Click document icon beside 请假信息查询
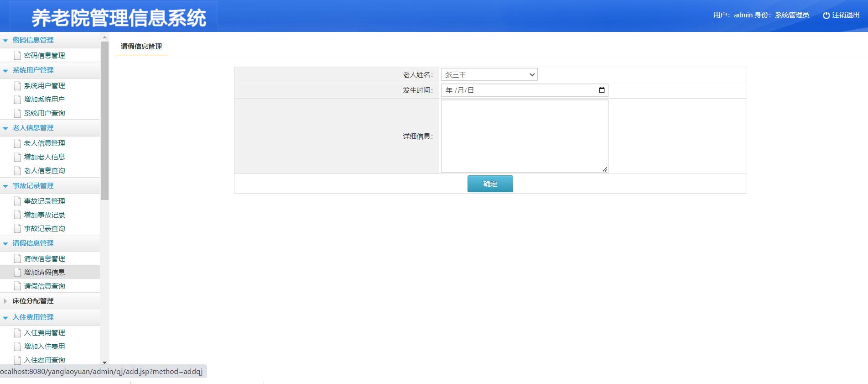 click(17, 286)
